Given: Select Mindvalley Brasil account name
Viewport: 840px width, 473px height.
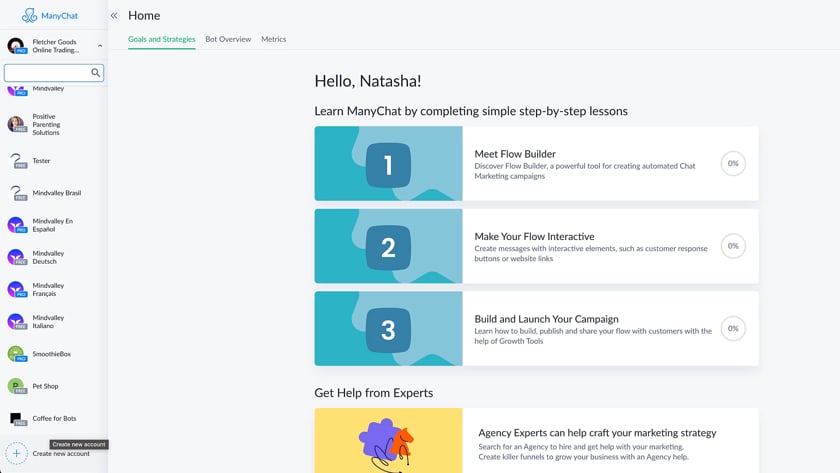Looking at the screenshot, I should point(57,193).
